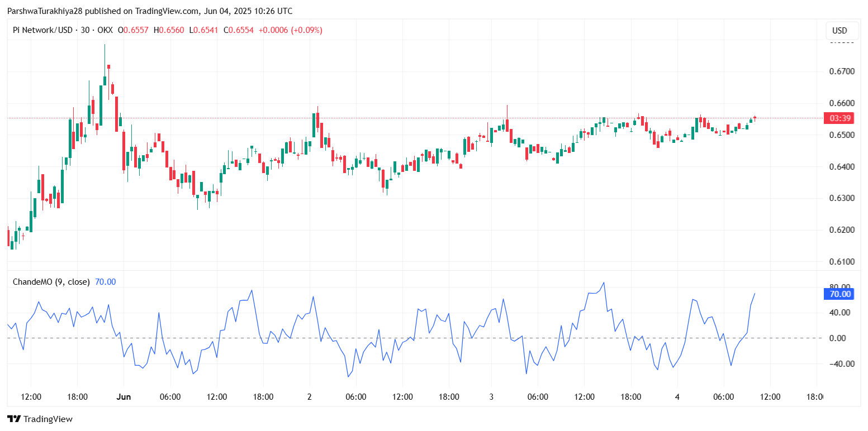Click the red 03:39 countdown price label
Viewport: 868px width, 431px height.
tap(839, 118)
